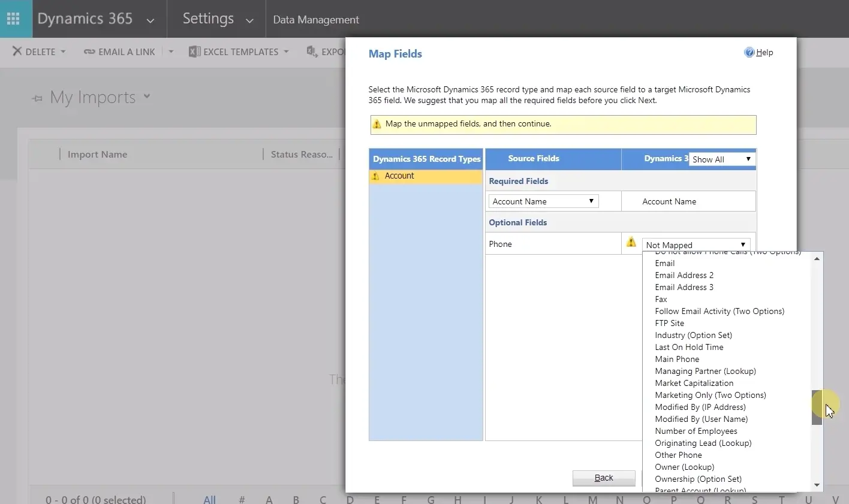Select Marketing Only (Two Options)
The image size is (849, 504).
point(710,395)
